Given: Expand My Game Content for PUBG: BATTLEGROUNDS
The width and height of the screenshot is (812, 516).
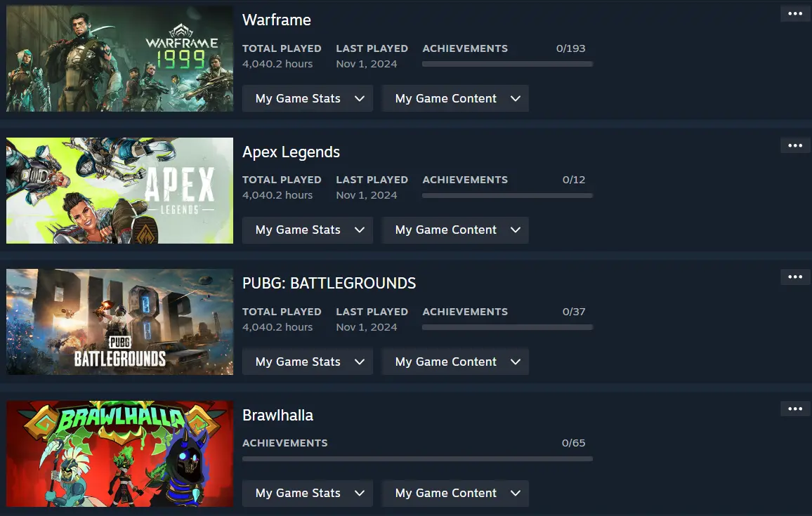Looking at the screenshot, I should 455,362.
